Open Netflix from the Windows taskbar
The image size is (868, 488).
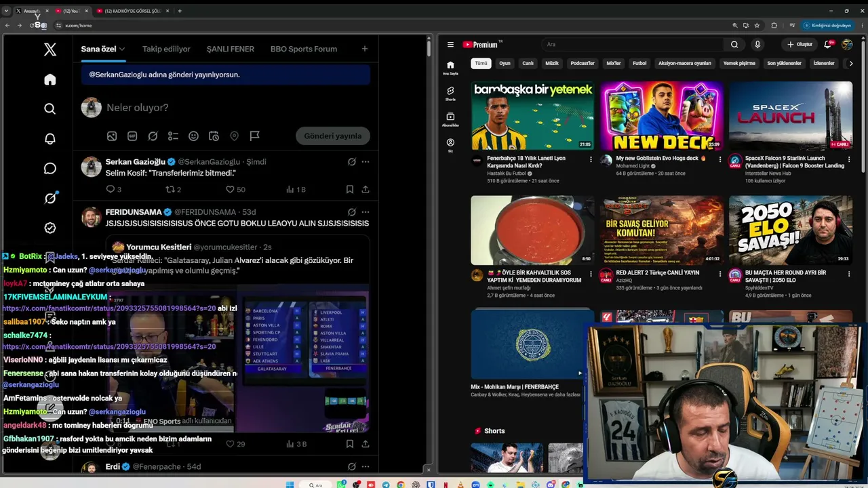(446, 485)
